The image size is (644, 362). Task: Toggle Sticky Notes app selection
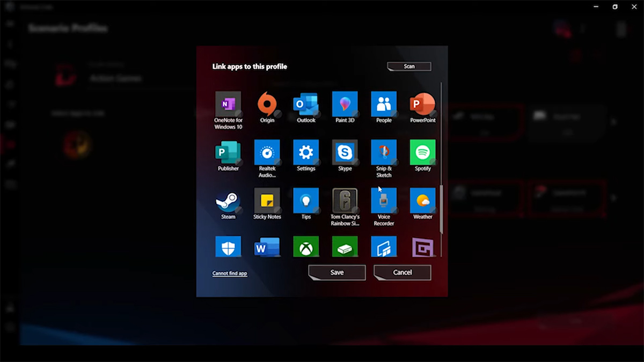pos(267,202)
